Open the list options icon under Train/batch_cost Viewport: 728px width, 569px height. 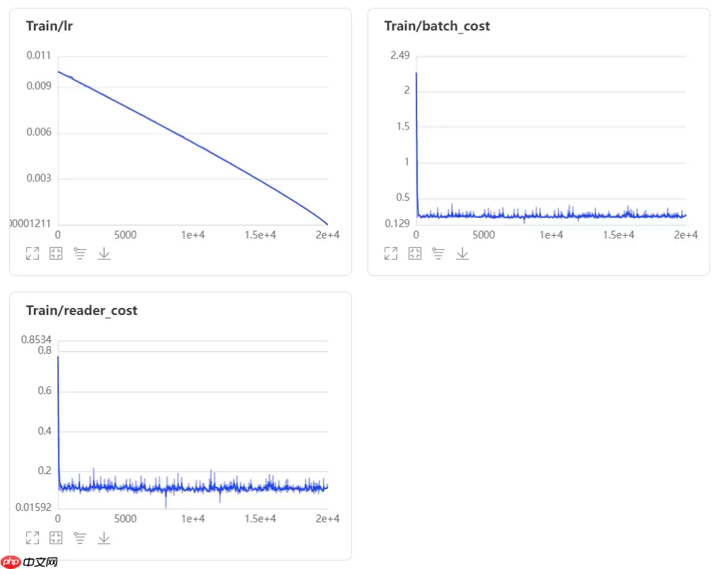[438, 253]
